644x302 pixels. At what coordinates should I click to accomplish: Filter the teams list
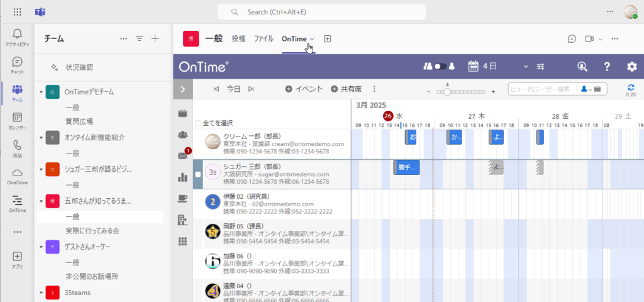pyautogui.click(x=140, y=38)
